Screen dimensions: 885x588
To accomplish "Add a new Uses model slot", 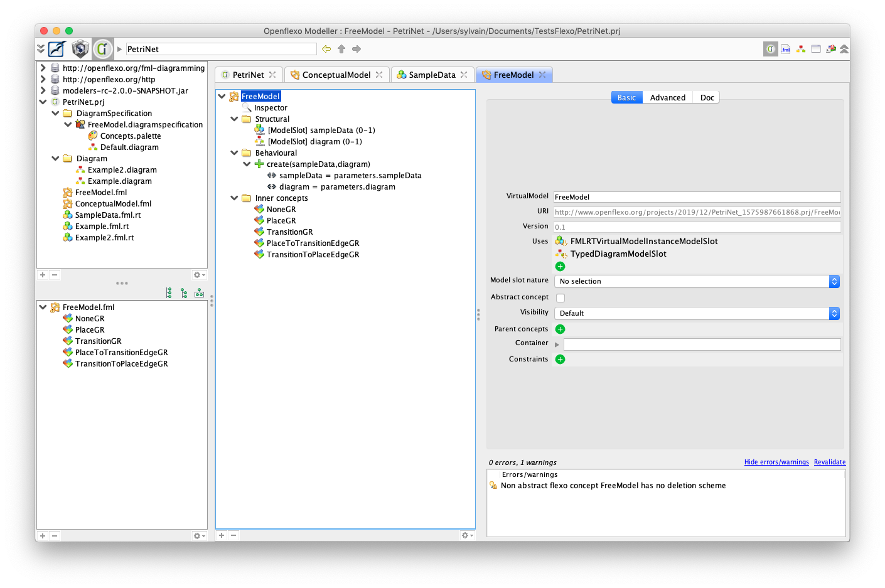I will (560, 267).
